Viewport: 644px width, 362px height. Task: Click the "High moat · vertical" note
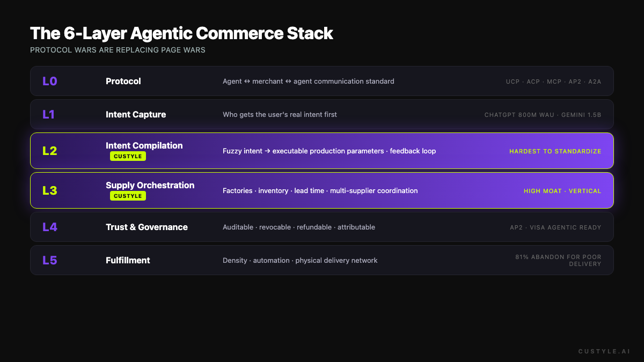(x=562, y=191)
